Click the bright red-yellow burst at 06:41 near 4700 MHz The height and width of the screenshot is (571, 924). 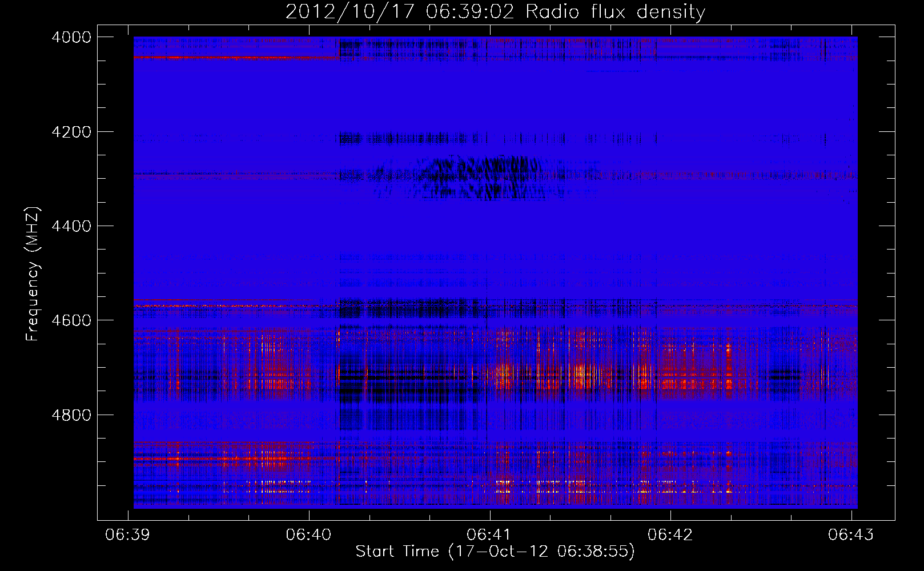pos(505,376)
